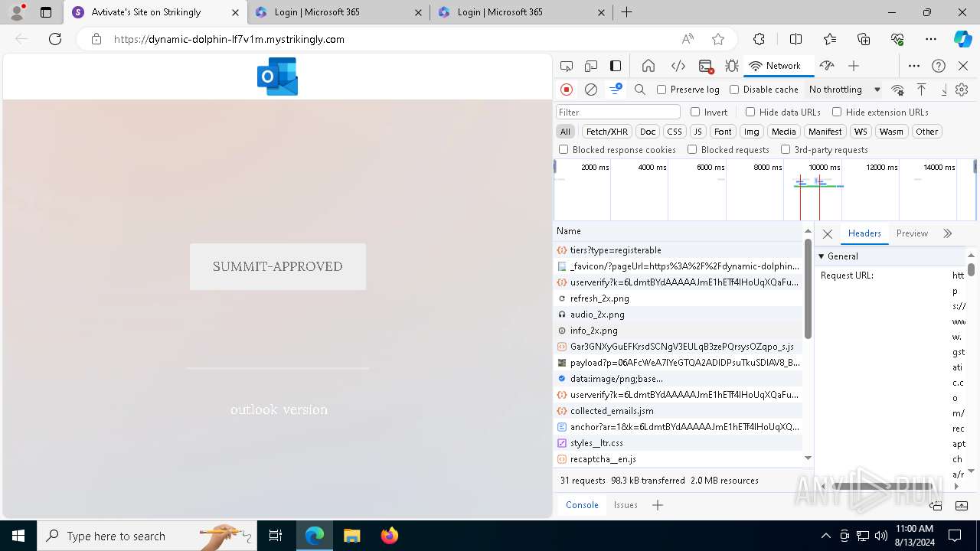980x551 pixels.
Task: Open Read aloud icon in address bar
Action: 688,39
